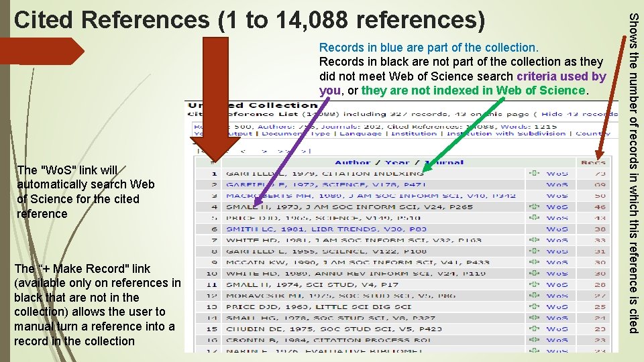Click Make Record plus icon for Cronin 1984

pyautogui.click(x=535, y=339)
